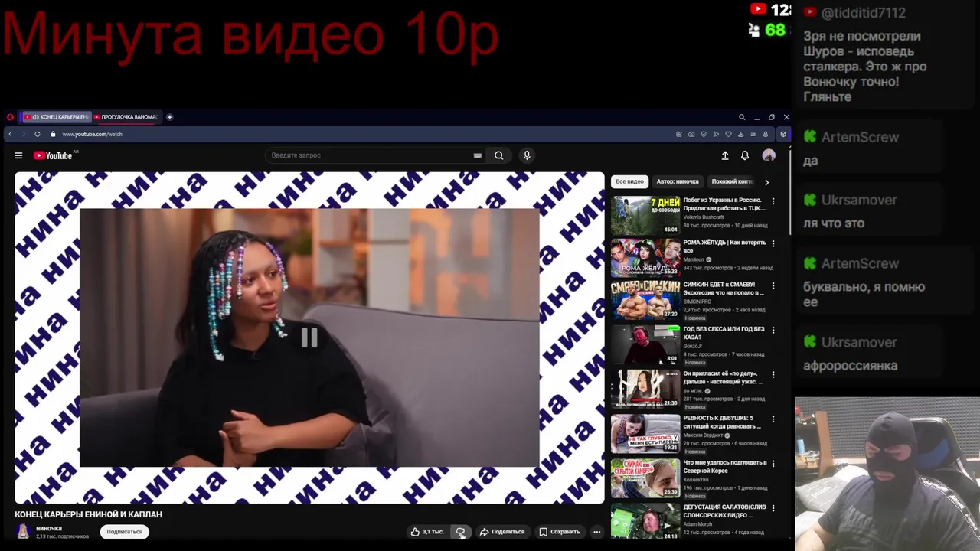Screen dimensions: 980x551
Task: Open options for РЕВНОСТЬ К ДЕВУШКЕ video
Action: coord(773,419)
